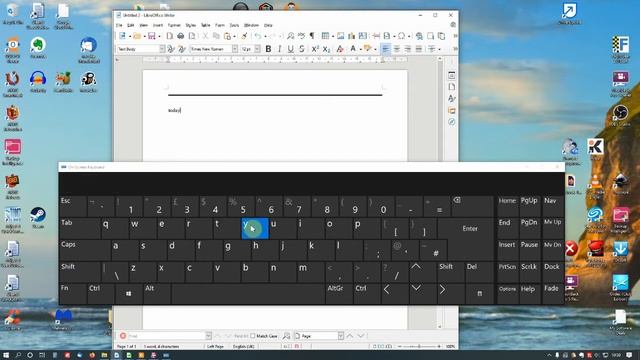The height and width of the screenshot is (360, 640).
Task: Click the Options key on keyboard
Action: tap(507, 294)
